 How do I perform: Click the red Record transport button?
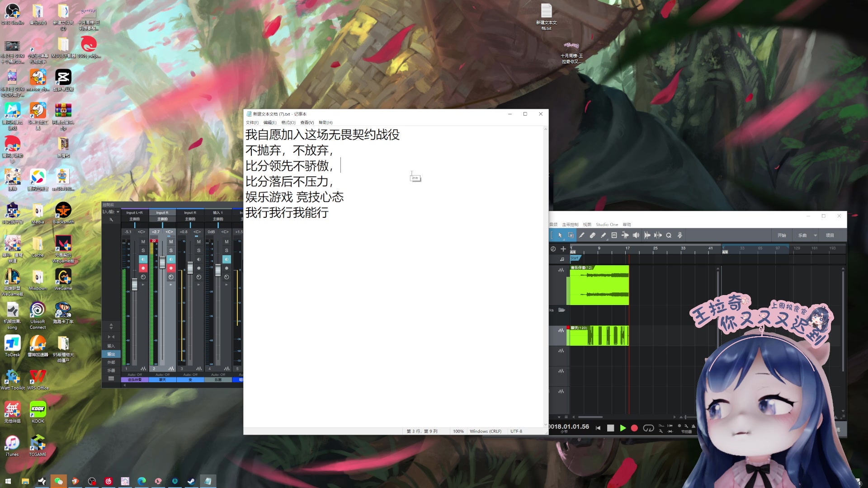click(634, 428)
